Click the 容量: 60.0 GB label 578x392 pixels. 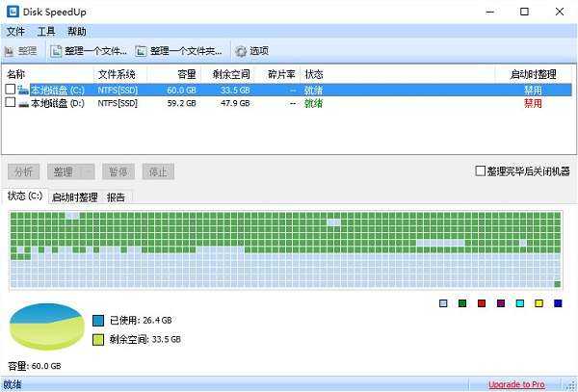pyautogui.click(x=35, y=366)
